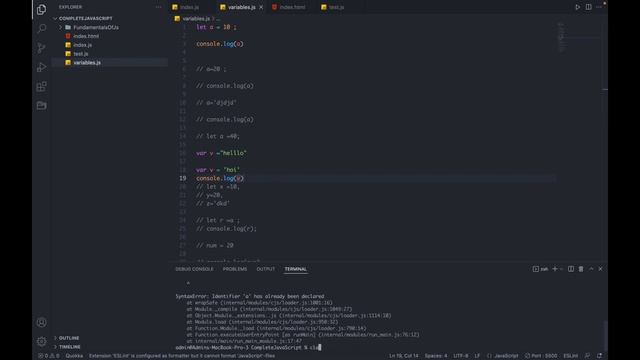This screenshot has width=640, height=360.
Task: Click the Port : 5500 status item
Action: tap(541, 356)
